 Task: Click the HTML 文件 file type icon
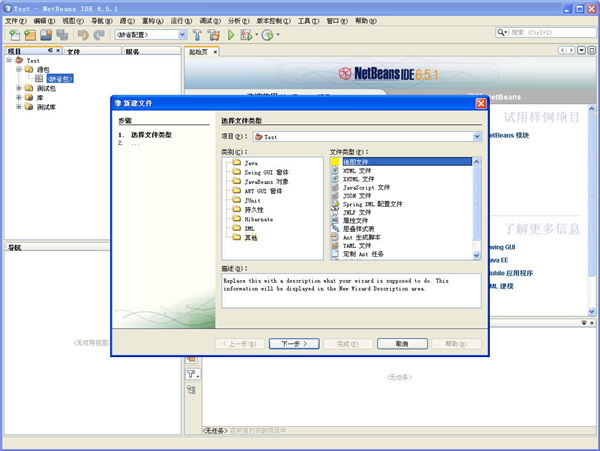click(335, 171)
